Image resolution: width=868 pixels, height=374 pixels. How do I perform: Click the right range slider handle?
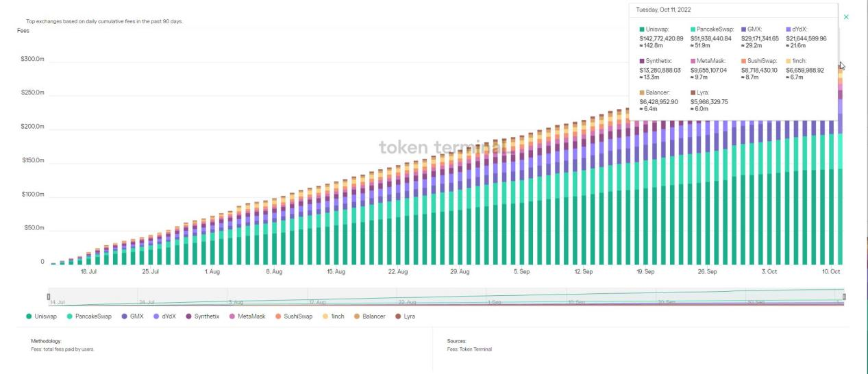coord(844,297)
